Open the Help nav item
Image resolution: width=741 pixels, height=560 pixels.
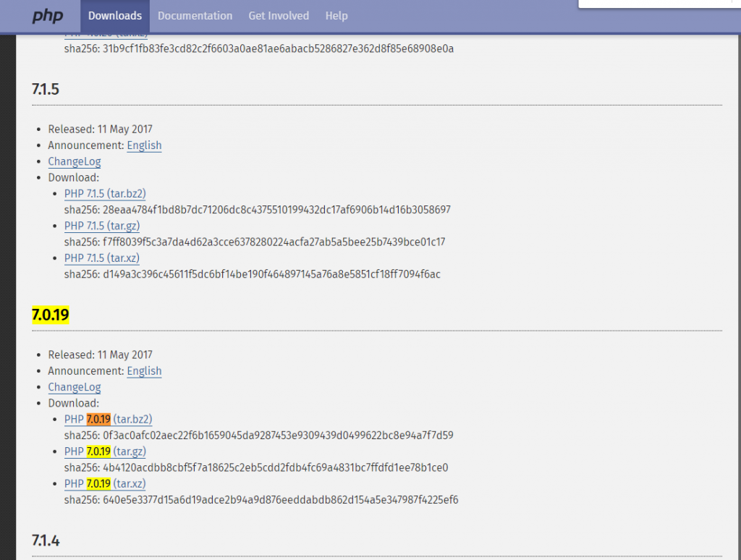point(336,16)
